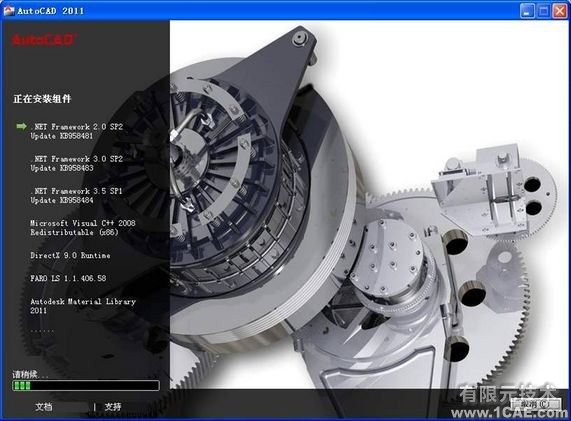The image size is (571, 421).
Task: Click "Update KB958483" text
Action: point(62,168)
